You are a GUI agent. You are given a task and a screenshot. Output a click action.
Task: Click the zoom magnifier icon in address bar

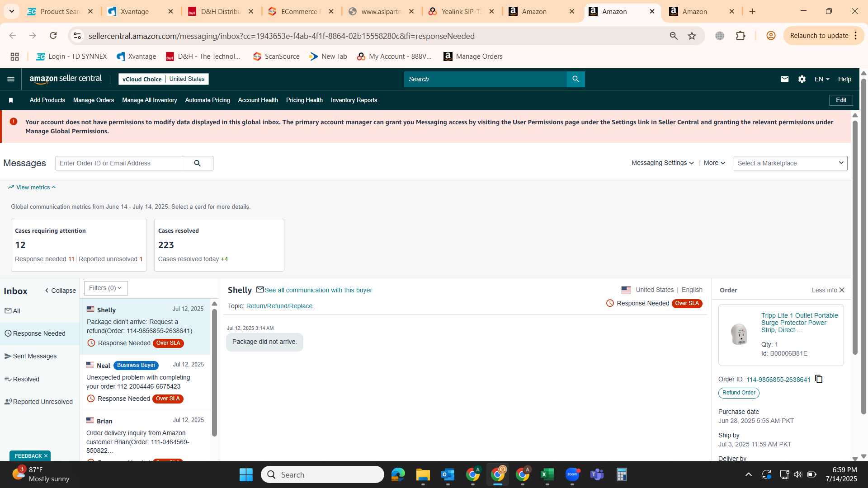[x=674, y=36]
